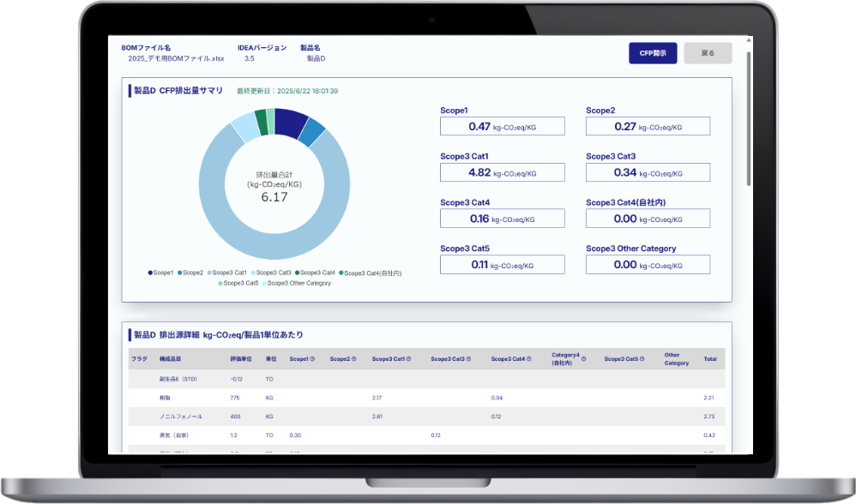Click the help icon beside Scope1 column header

click(x=313, y=359)
